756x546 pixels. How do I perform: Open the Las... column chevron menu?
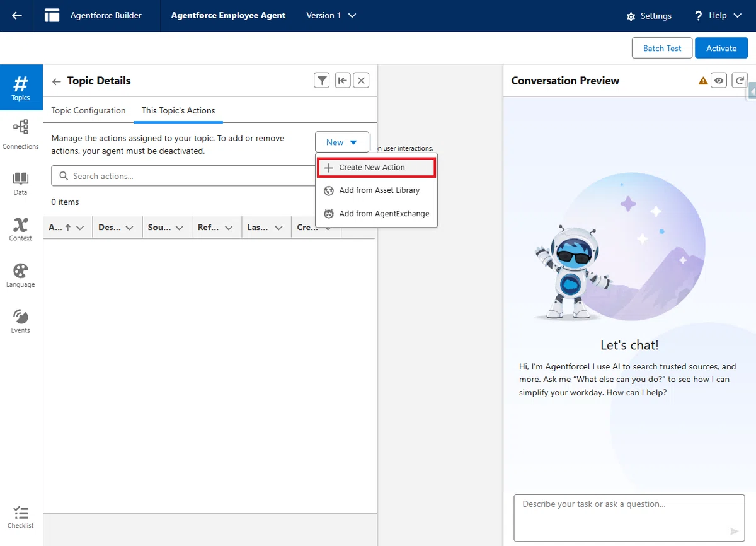pyautogui.click(x=278, y=228)
